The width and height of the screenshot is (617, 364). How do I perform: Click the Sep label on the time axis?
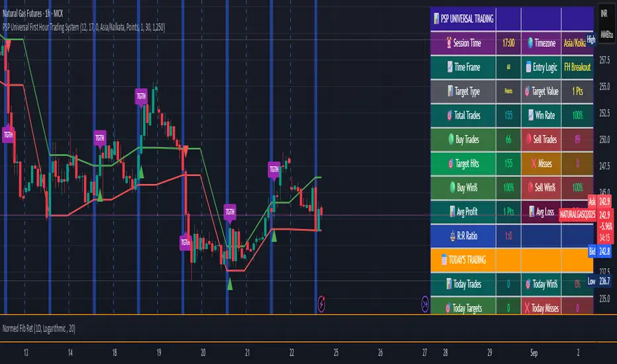pyautogui.click(x=534, y=353)
